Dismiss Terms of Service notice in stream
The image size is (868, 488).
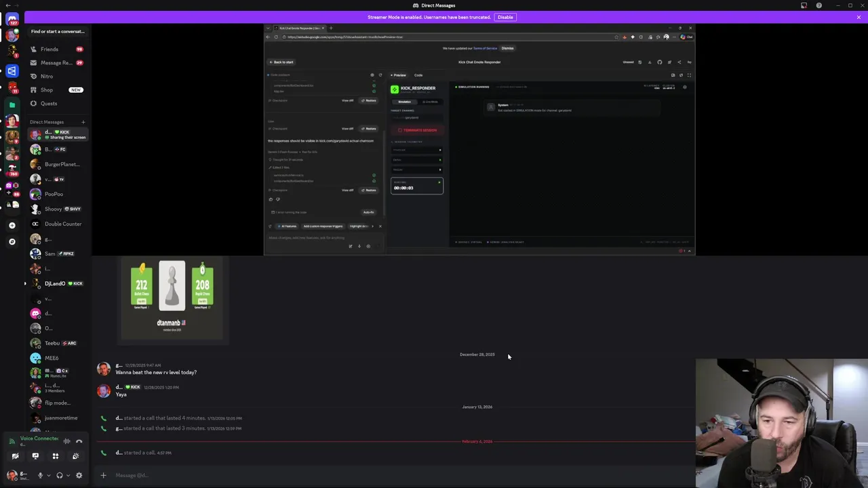tap(507, 48)
